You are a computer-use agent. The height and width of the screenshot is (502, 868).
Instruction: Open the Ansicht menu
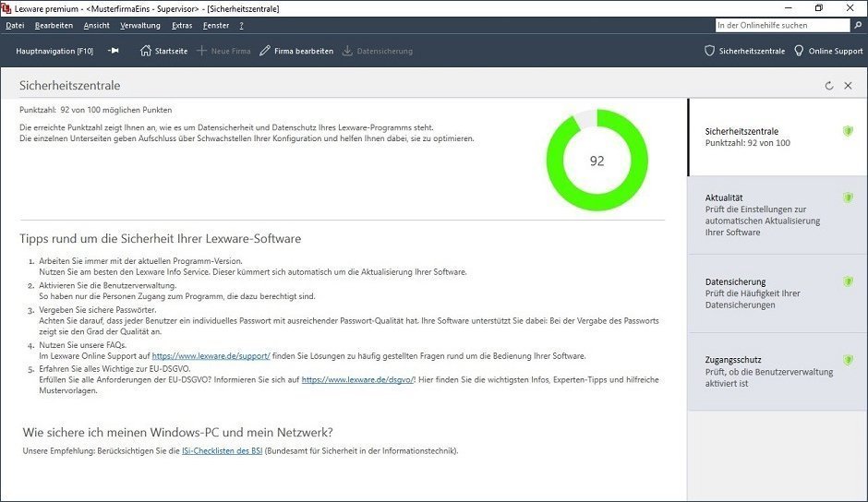[x=96, y=26]
